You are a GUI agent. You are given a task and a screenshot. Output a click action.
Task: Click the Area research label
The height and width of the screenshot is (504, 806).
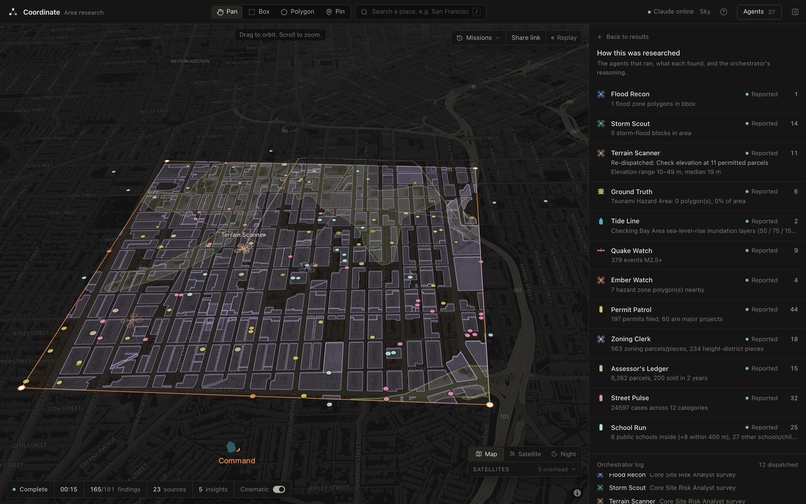84,12
